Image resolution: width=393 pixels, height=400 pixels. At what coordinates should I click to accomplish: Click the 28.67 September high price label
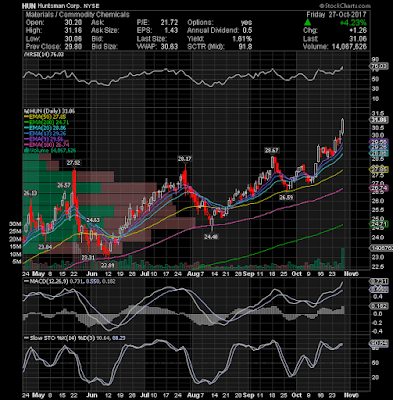click(x=271, y=150)
